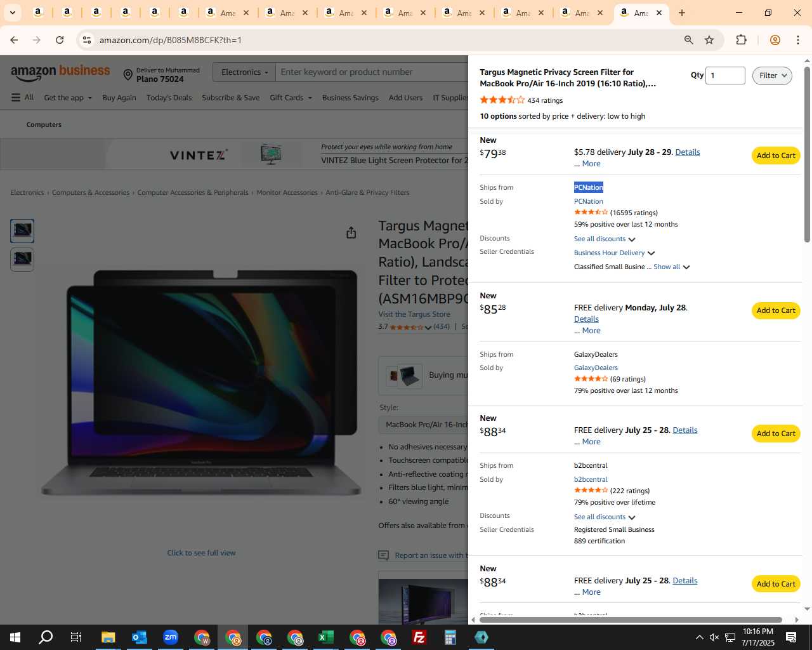
Task: Expand Business Hour Delivery credentials
Action: coord(614,253)
